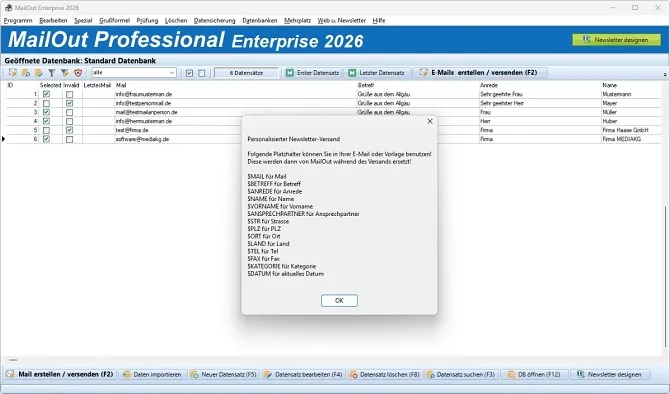This screenshot has height=394, width=670.
Task: Click the 'Mail' column header
Action: coord(121,85)
